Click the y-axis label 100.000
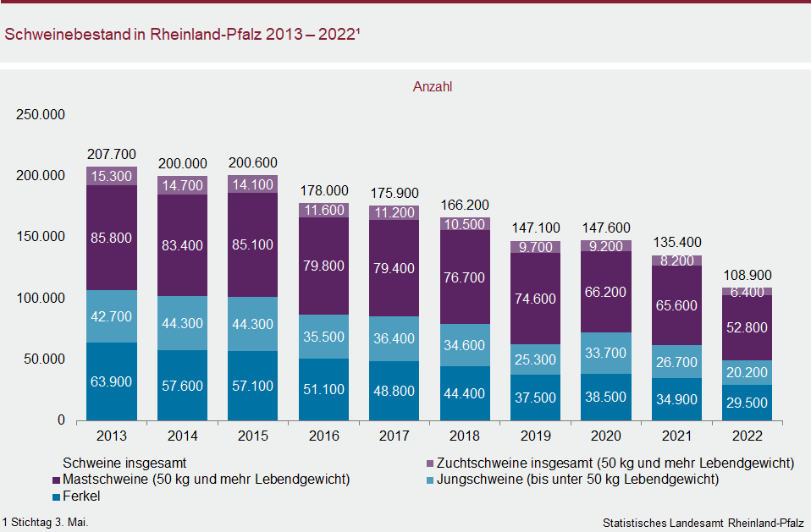Viewport: 811px width, 532px height. click(x=41, y=299)
